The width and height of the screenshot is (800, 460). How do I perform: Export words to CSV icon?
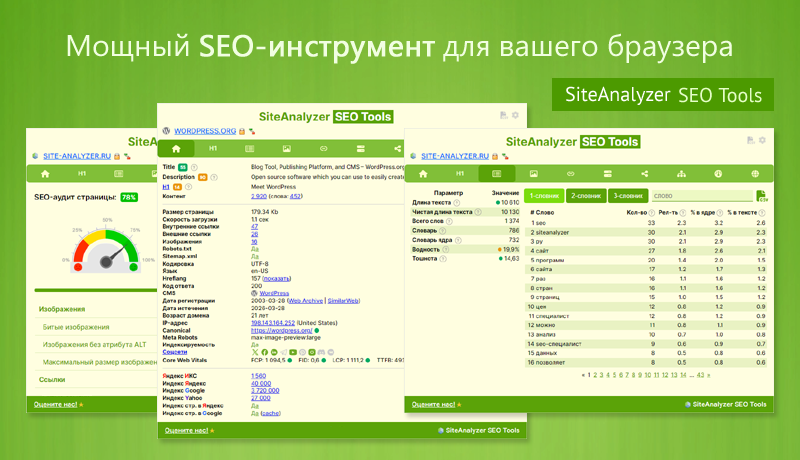[x=762, y=196]
